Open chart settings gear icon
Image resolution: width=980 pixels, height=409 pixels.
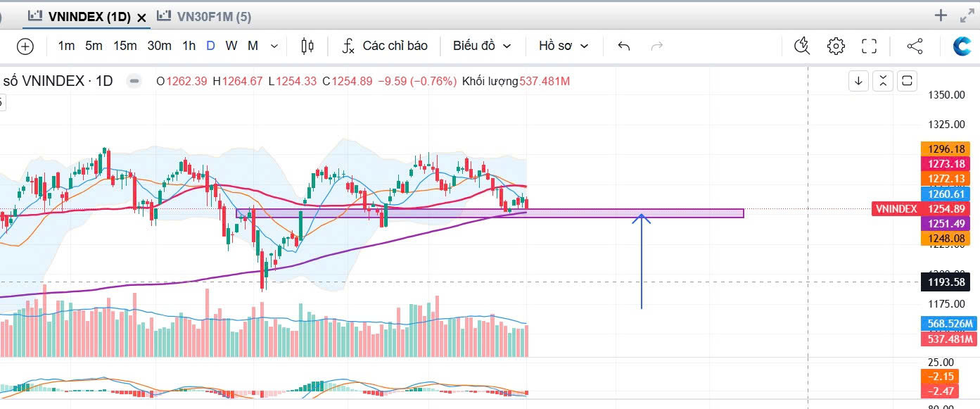tap(836, 46)
